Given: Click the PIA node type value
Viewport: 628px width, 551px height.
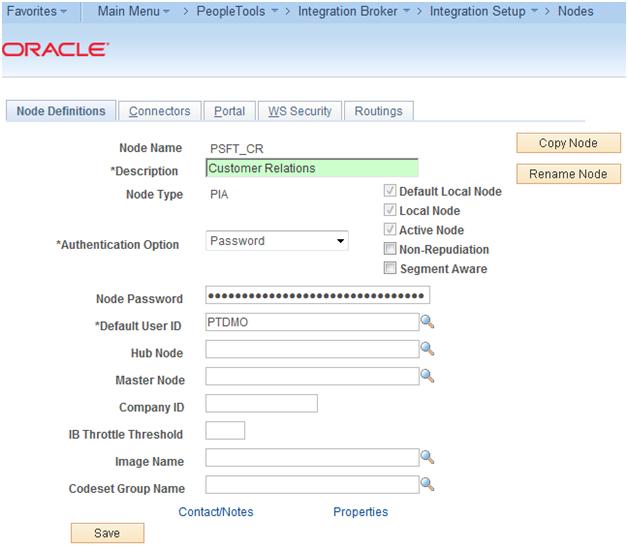Looking at the screenshot, I should (219, 195).
